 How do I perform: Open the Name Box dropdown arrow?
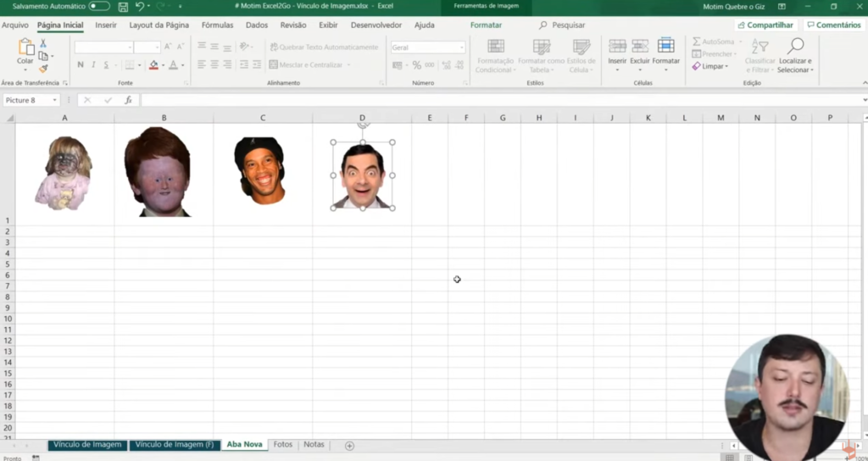click(x=54, y=100)
